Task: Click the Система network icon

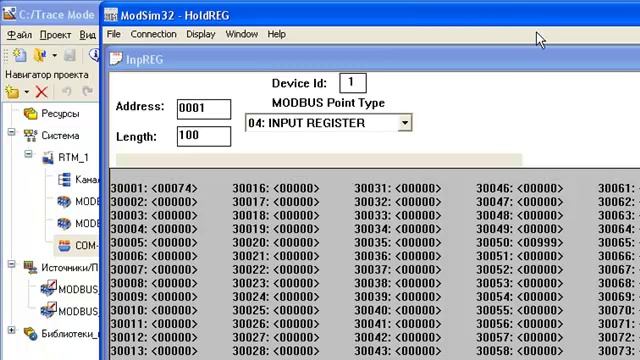Action: point(31,136)
